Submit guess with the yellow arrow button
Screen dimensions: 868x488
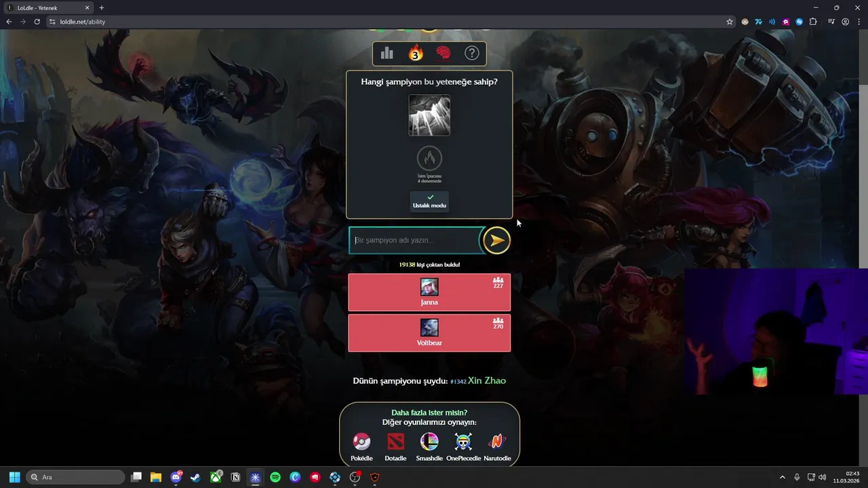tap(496, 240)
